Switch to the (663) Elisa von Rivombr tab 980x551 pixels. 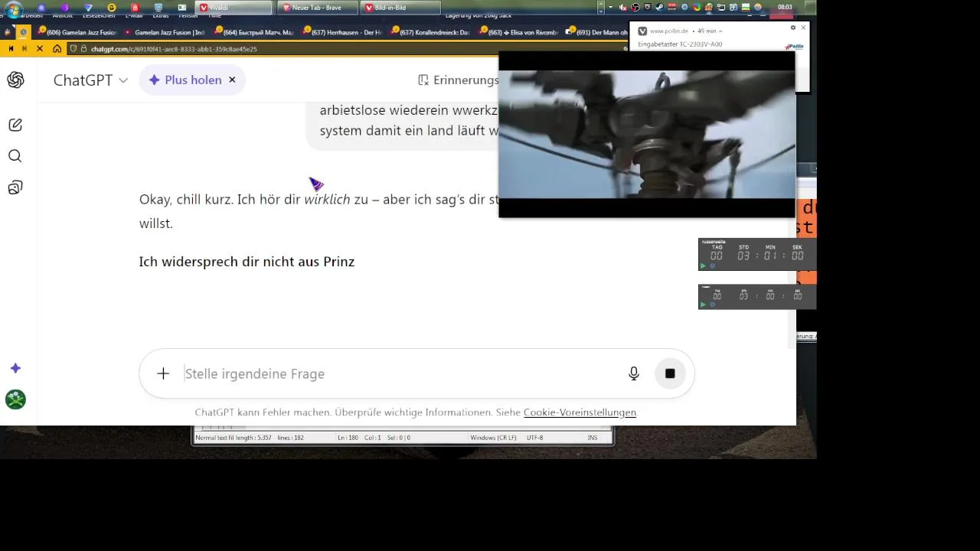[x=518, y=32]
